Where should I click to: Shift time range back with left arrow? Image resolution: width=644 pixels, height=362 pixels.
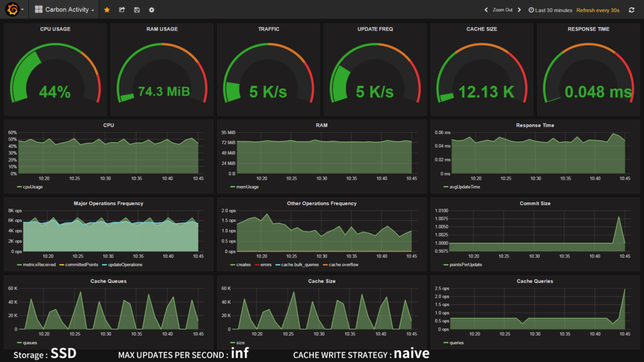(486, 10)
